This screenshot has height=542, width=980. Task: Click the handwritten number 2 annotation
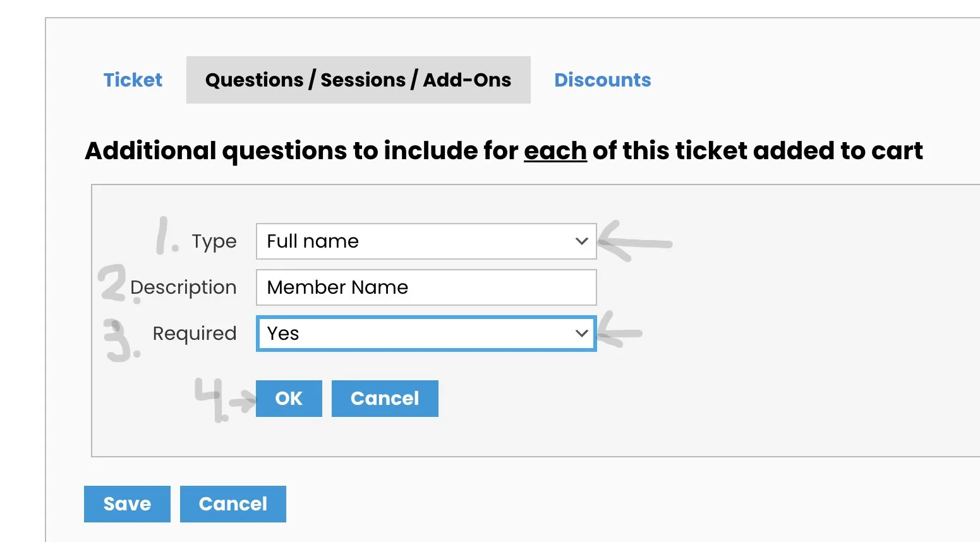[x=114, y=284]
